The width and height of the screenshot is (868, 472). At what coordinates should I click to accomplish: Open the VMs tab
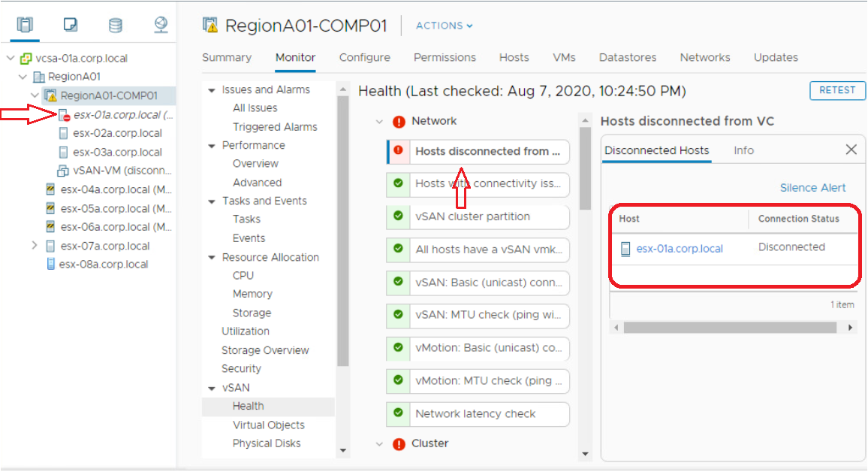(x=564, y=58)
